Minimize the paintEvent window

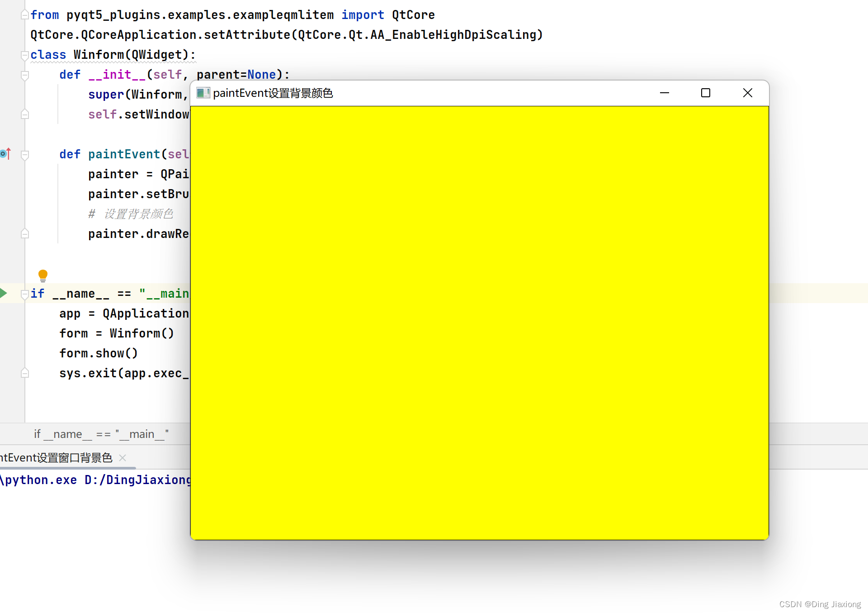(x=664, y=93)
